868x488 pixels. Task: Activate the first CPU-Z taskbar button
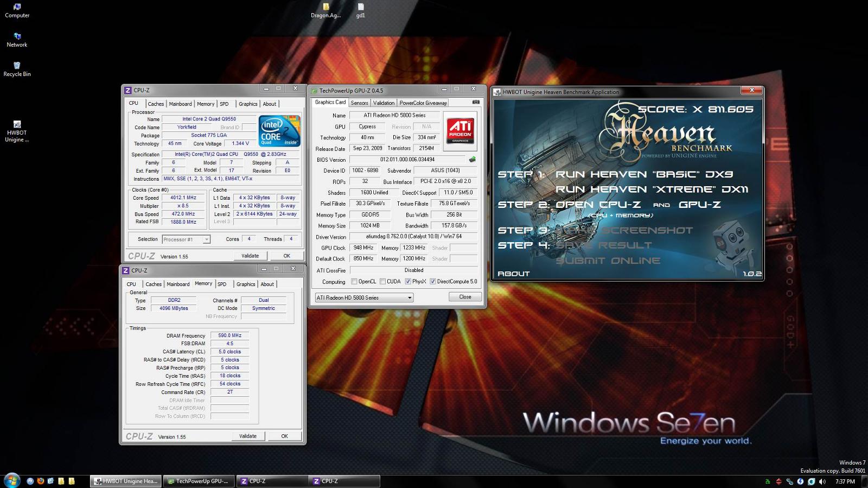(x=271, y=481)
